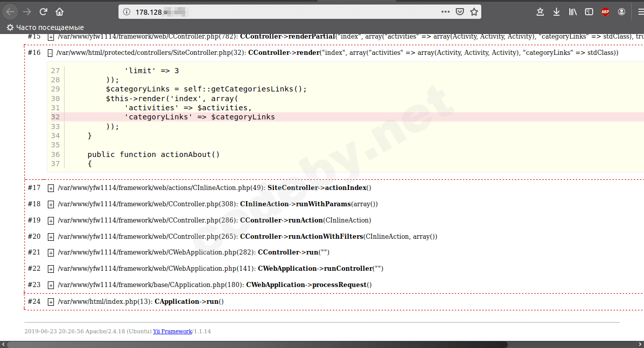Open the Часто посещаемые bookmarks folder
Viewport: 644px width, 348px height.
pos(45,27)
